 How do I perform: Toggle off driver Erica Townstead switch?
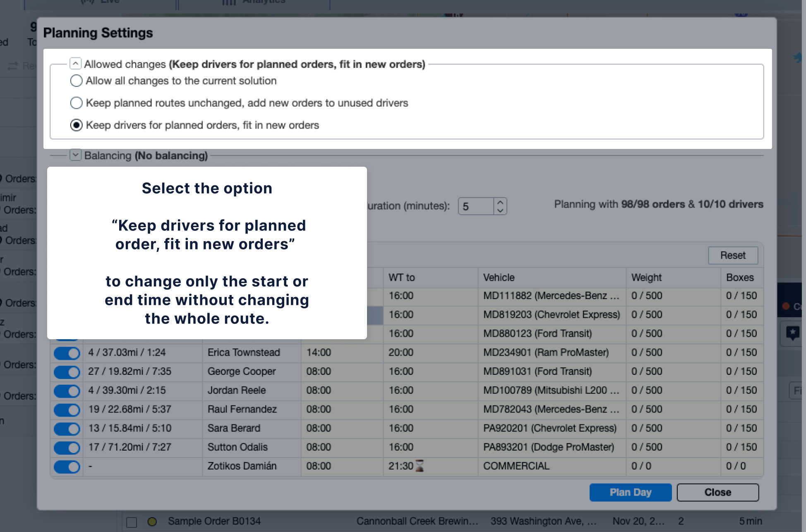click(x=67, y=353)
